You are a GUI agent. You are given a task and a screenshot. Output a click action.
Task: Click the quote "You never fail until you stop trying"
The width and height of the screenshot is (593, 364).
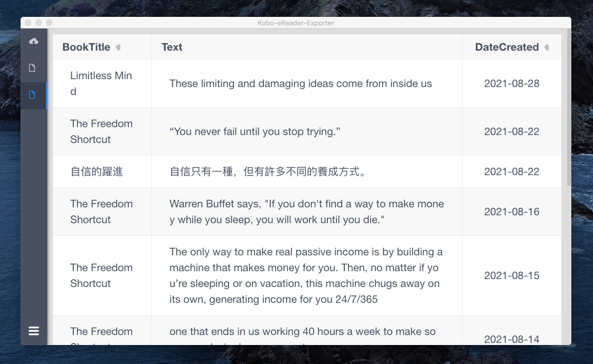[x=255, y=131]
